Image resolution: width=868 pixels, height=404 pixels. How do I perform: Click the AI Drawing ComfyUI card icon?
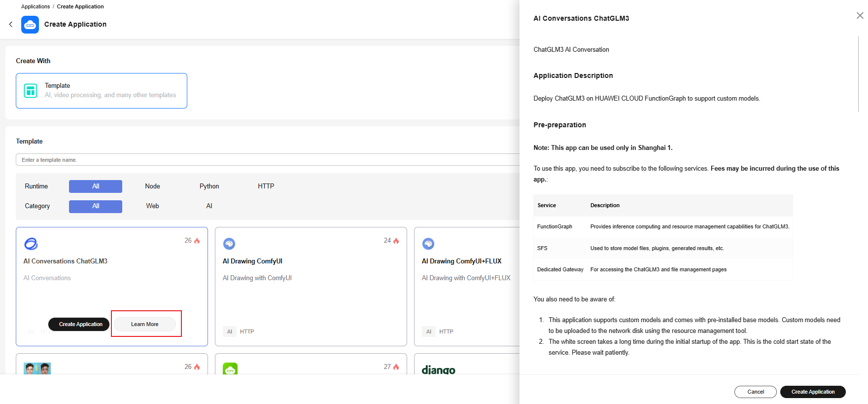point(229,244)
